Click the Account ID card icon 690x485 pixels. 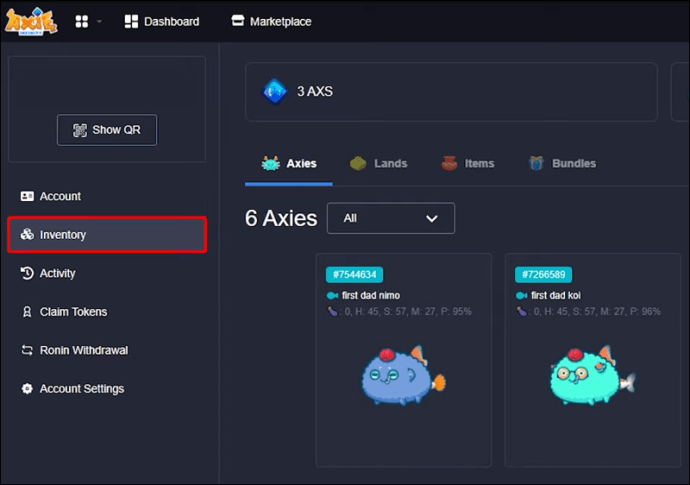27,196
